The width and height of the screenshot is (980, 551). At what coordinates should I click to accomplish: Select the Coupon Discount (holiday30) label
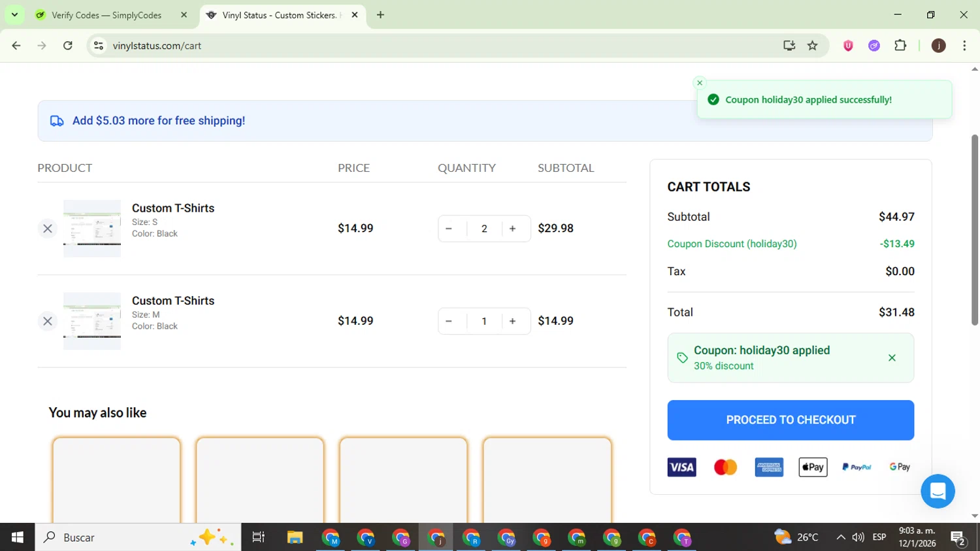pyautogui.click(x=732, y=244)
